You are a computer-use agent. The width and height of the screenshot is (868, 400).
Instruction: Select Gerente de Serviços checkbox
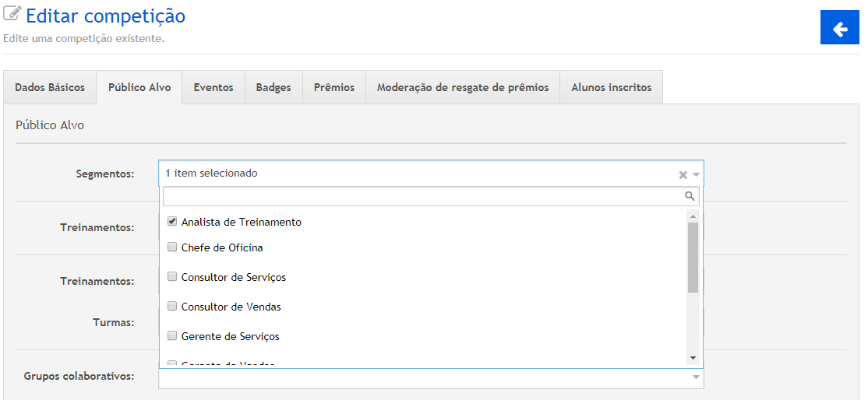point(172,336)
